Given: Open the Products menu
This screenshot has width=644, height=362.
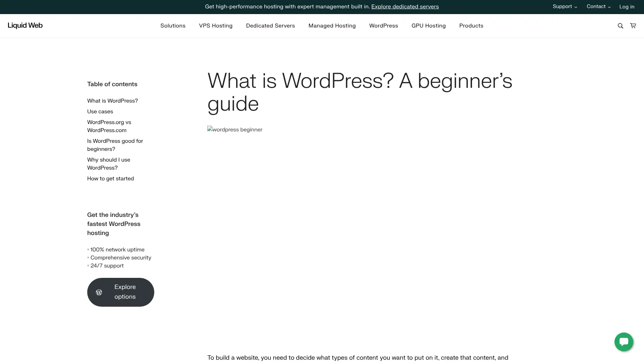Looking at the screenshot, I should 471,26.
